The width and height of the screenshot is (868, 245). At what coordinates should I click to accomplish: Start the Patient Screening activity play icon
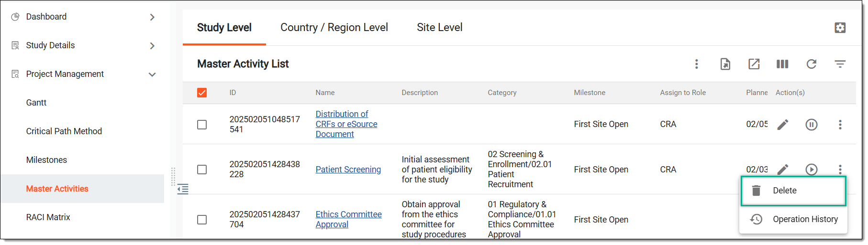(812, 170)
